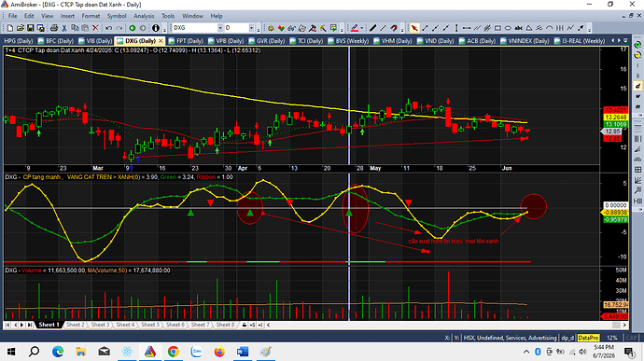Open the Insert menu
The height and width of the screenshot is (361, 644).
coord(67,16)
